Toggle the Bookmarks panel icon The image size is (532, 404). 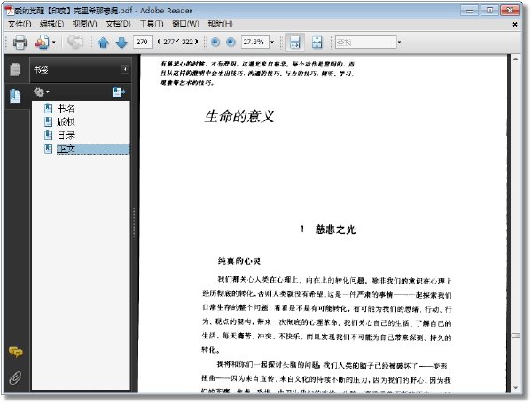pyautogui.click(x=15, y=97)
